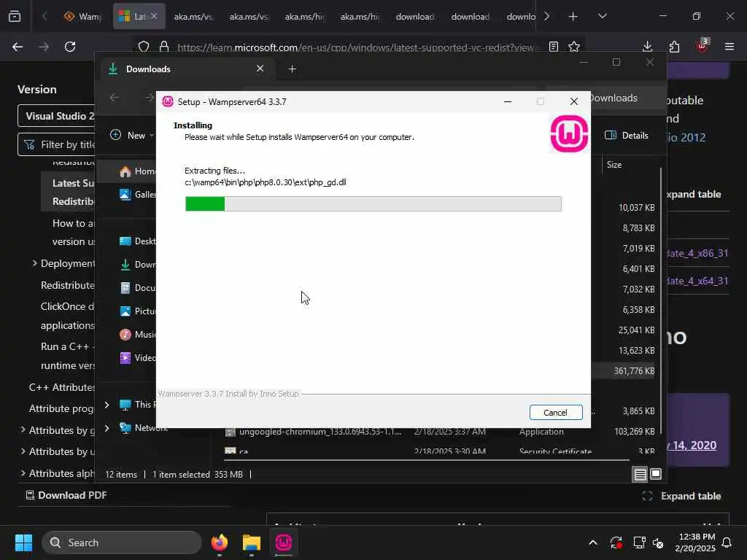Switch Explorer to large thumbnails view

click(x=656, y=474)
